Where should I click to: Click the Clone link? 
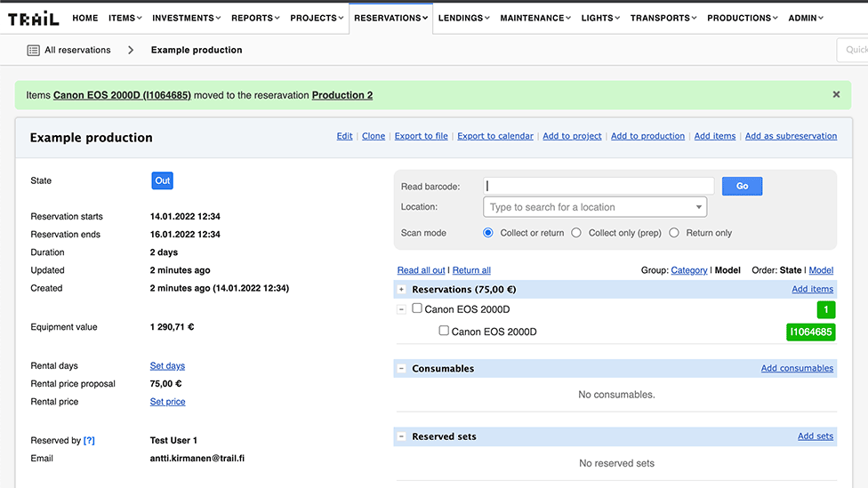click(x=374, y=136)
